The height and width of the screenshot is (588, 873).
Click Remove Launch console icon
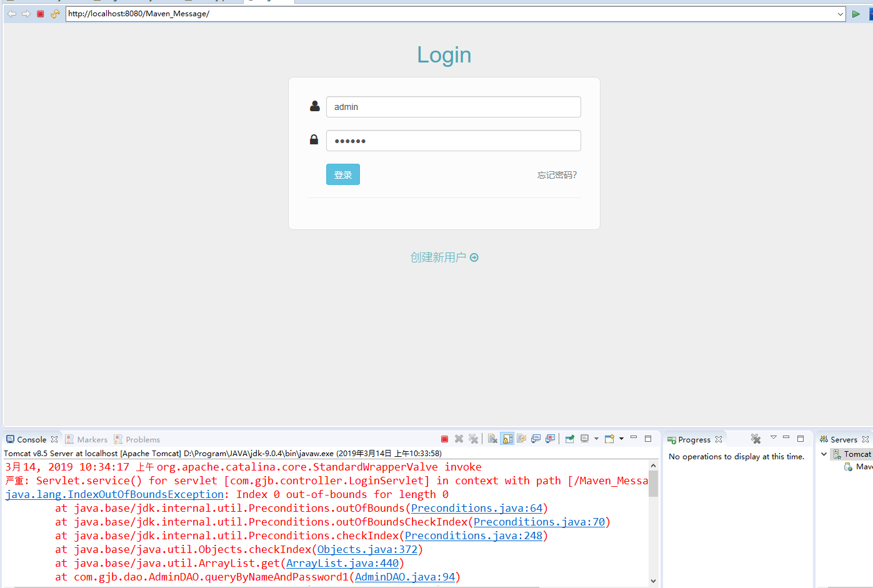click(459, 439)
